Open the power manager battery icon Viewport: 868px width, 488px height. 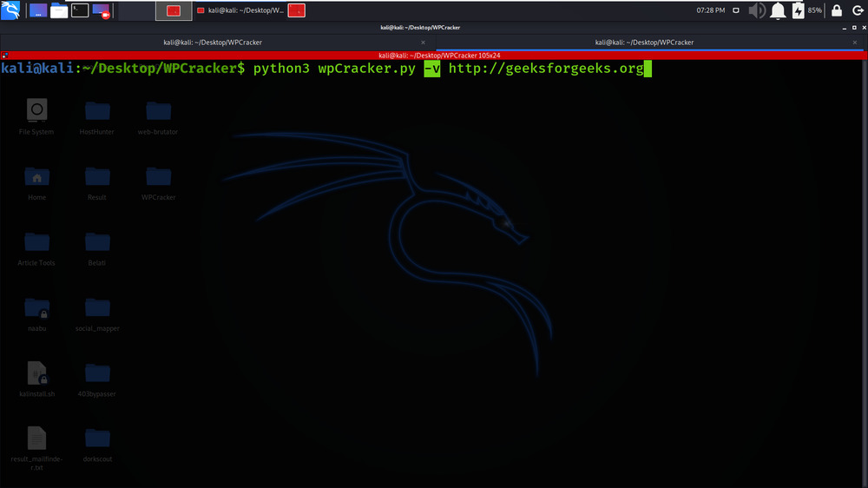coord(798,10)
